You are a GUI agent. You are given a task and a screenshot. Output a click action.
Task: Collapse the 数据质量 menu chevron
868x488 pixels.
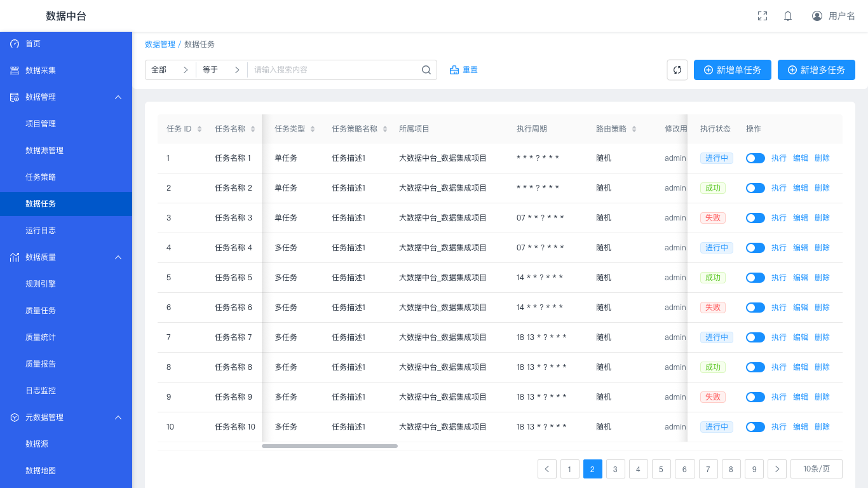pyautogui.click(x=118, y=257)
